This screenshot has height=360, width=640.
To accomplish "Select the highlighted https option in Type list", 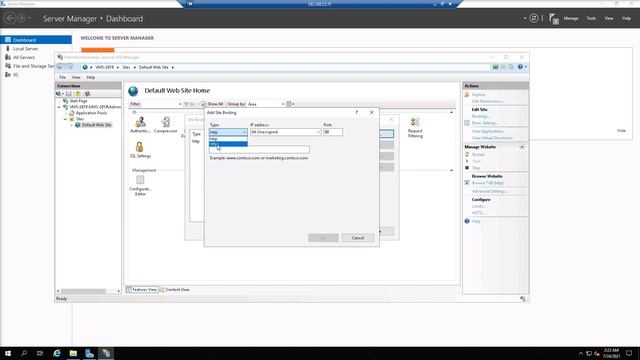I will pos(228,144).
